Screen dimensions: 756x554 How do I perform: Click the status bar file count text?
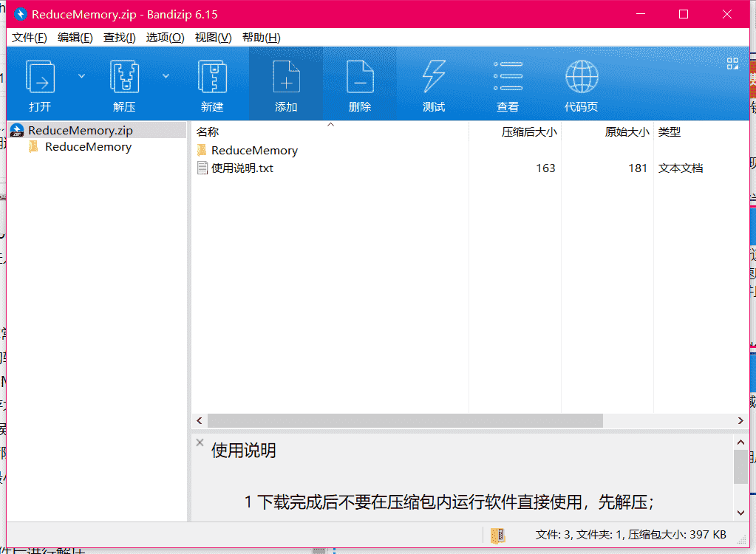(630, 535)
